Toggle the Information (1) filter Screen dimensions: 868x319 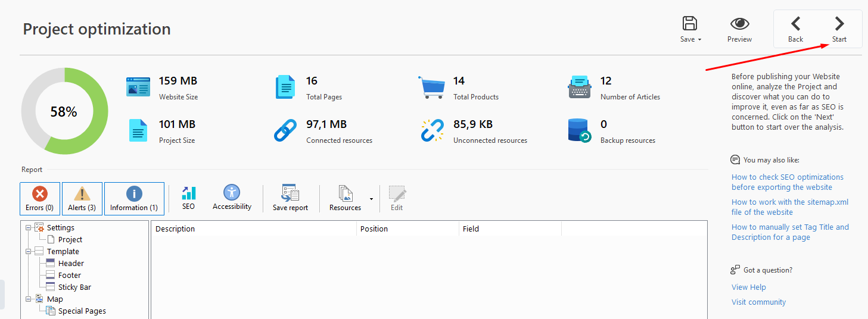[134, 199]
